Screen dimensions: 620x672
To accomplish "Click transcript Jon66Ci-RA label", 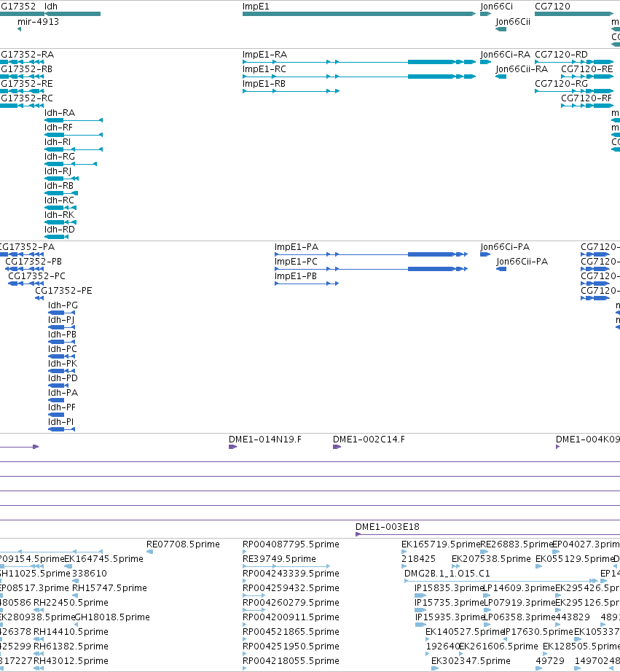I will [x=505, y=55].
